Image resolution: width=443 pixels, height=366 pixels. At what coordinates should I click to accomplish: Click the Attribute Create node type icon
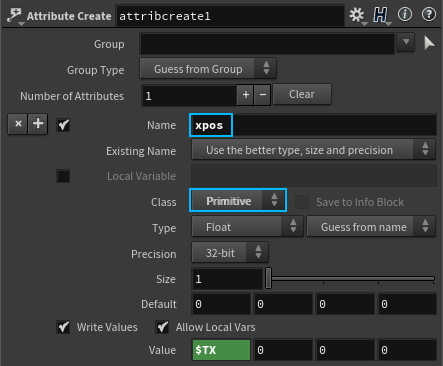coord(15,16)
